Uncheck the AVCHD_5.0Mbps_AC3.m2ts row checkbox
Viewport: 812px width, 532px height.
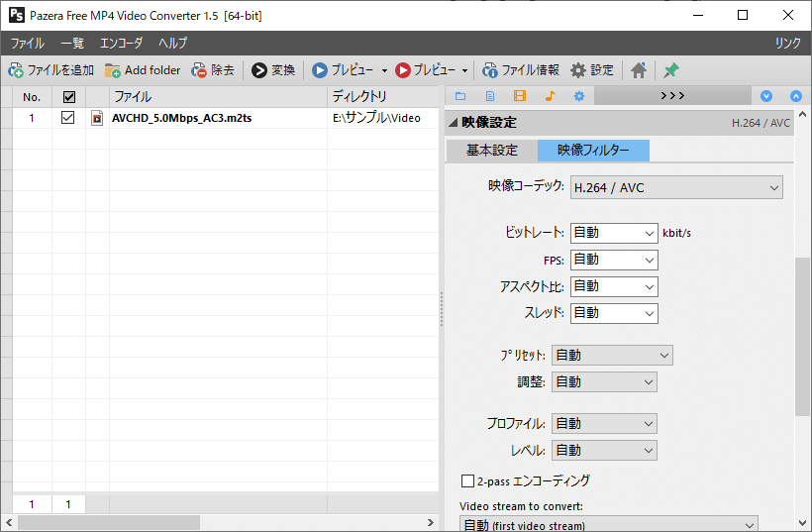[x=68, y=118]
